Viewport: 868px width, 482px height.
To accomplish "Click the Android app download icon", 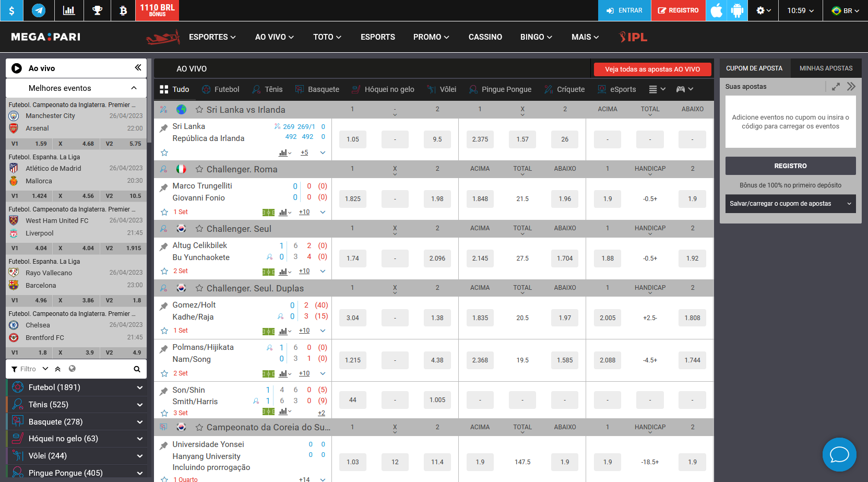I will (737, 10).
